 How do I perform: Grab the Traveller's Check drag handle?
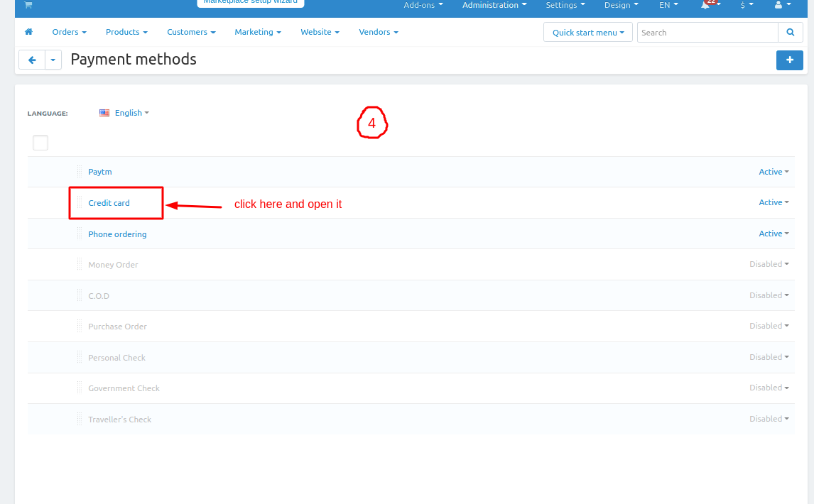click(x=80, y=420)
